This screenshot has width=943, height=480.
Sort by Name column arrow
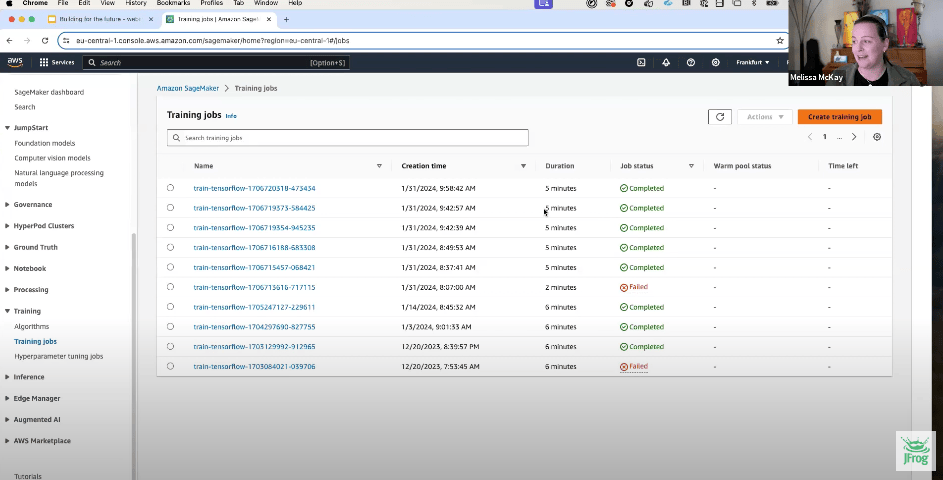379,166
